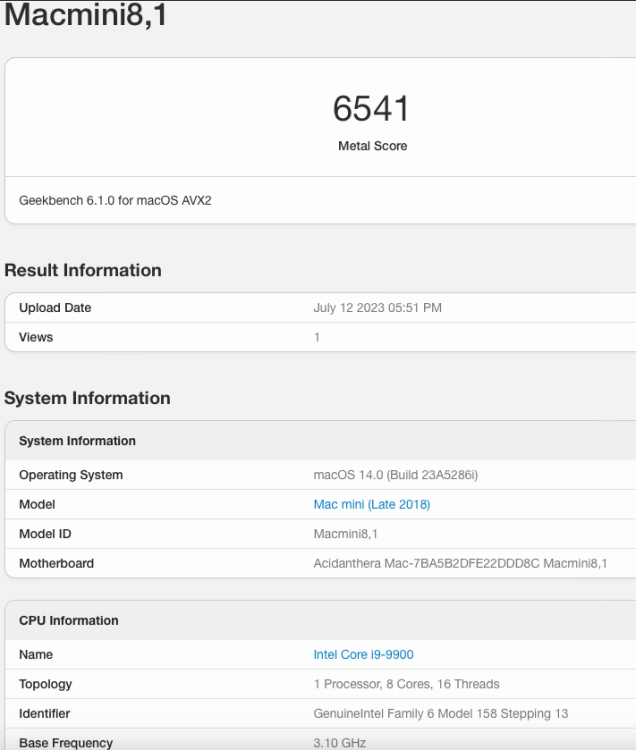Select macOS 14.0 (Build 23A5286i) value

[x=395, y=475]
